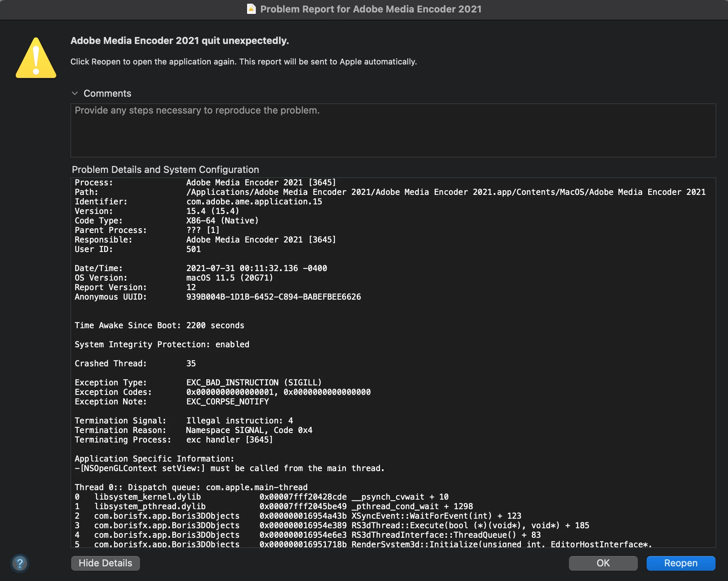
Task: Click the NSOpenGLContext setView message line
Action: tap(229, 468)
